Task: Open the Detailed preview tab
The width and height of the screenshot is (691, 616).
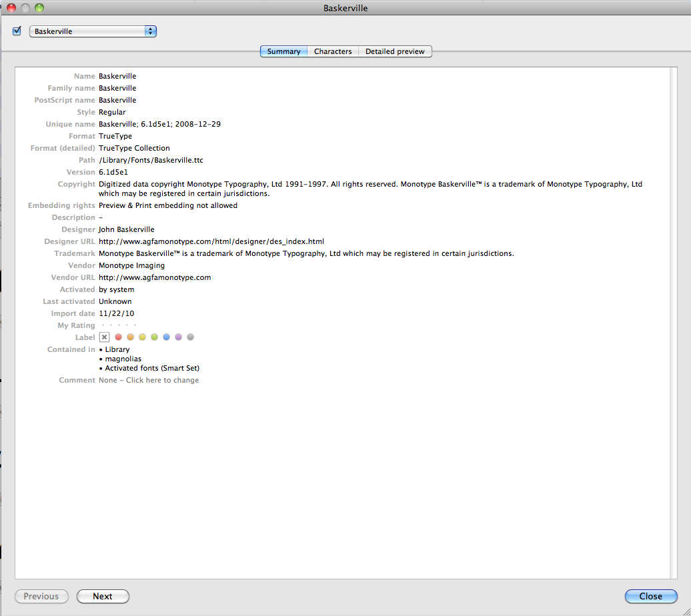Action: (x=395, y=51)
